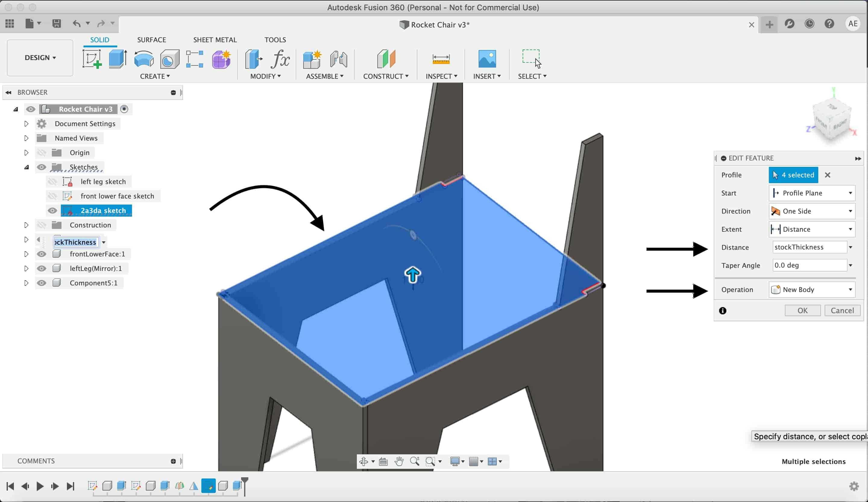The height and width of the screenshot is (502, 868).
Task: Open the Start Profile Plane dropdown
Action: coord(812,193)
